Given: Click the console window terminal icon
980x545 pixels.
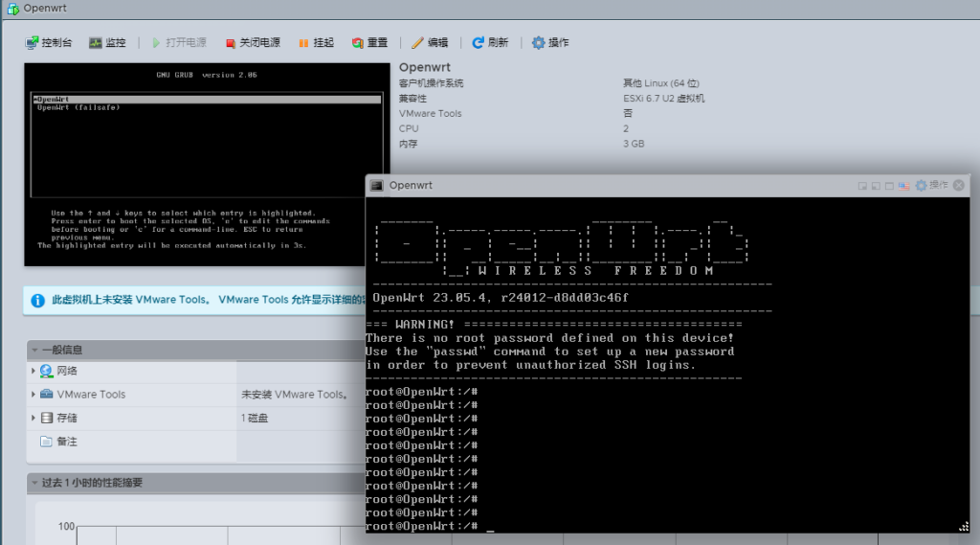Looking at the screenshot, I should point(376,186).
